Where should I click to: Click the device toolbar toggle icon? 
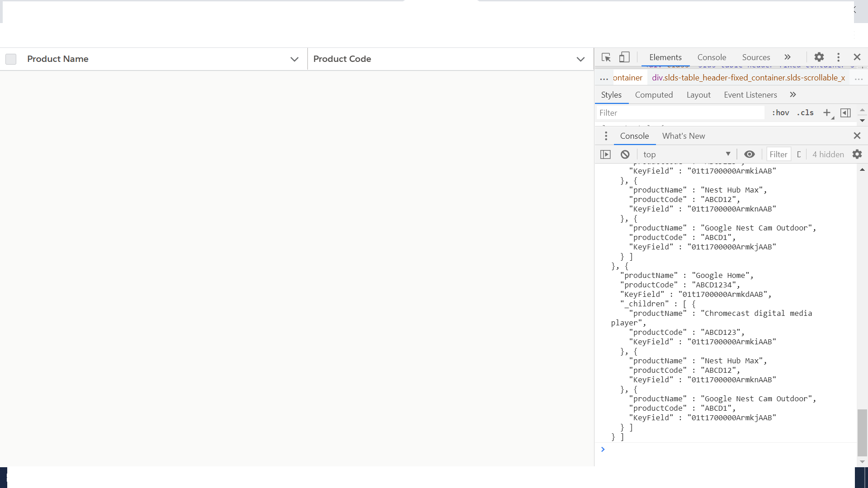[624, 57]
